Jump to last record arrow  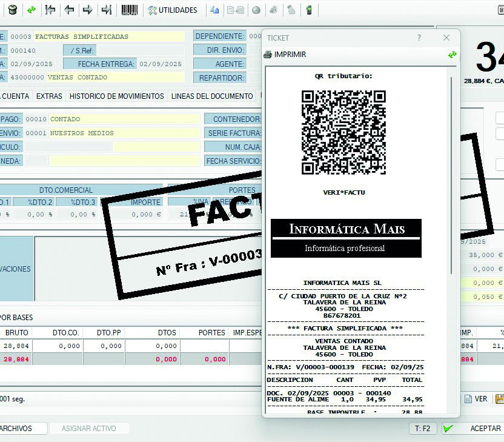pos(106,10)
